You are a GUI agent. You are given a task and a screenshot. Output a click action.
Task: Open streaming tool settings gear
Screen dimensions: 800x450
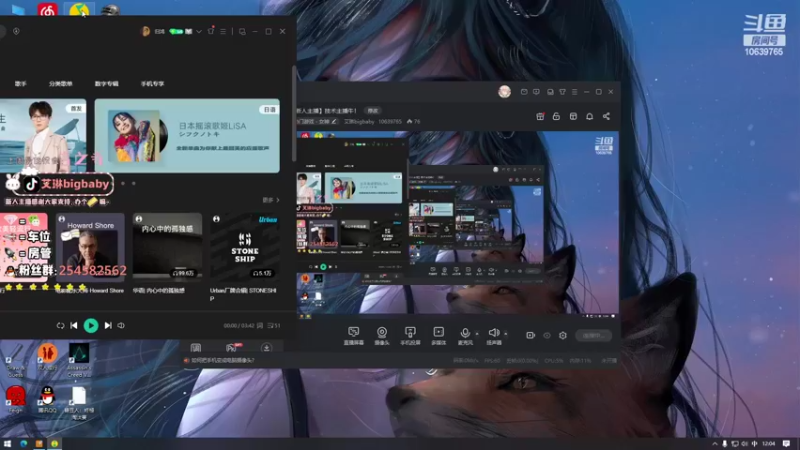pyautogui.click(x=563, y=336)
